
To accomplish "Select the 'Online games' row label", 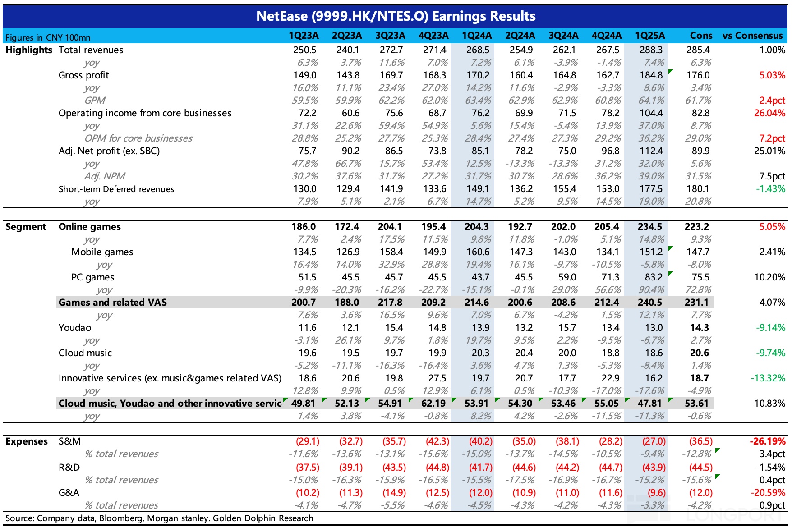I will pos(90,227).
